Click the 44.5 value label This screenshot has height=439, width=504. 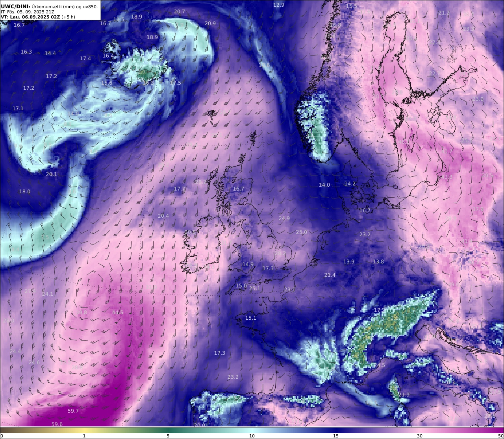[x=118, y=312]
